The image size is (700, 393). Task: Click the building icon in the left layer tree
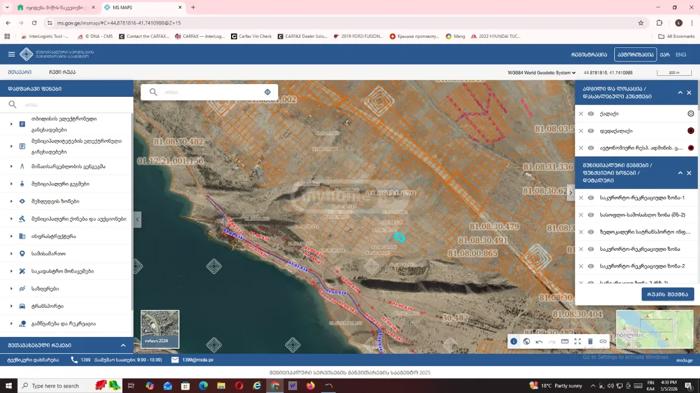pyautogui.click(x=22, y=236)
